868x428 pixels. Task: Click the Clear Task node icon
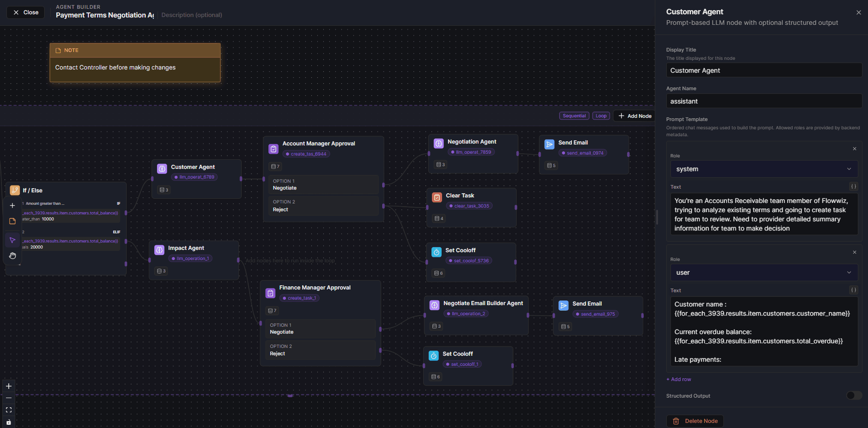437,197
